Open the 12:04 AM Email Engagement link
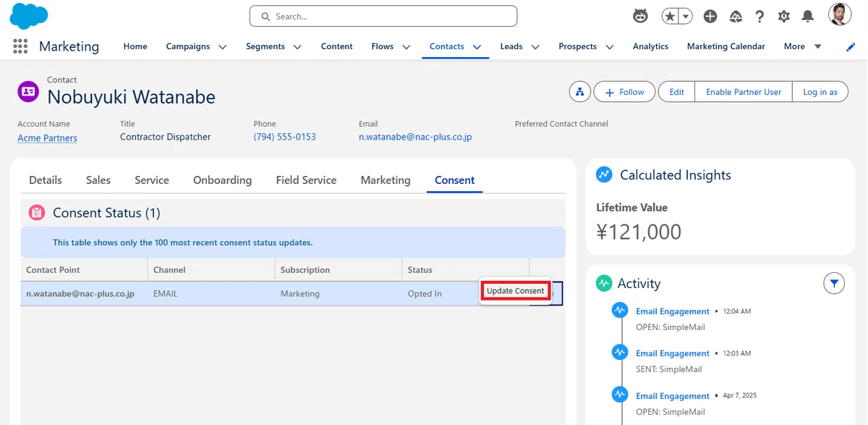Screen dimensions: 868x425 pyautogui.click(x=673, y=311)
